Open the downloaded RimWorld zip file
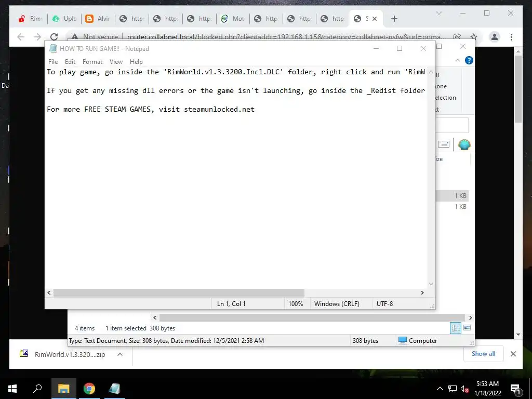This screenshot has width=532, height=399. [x=63, y=354]
